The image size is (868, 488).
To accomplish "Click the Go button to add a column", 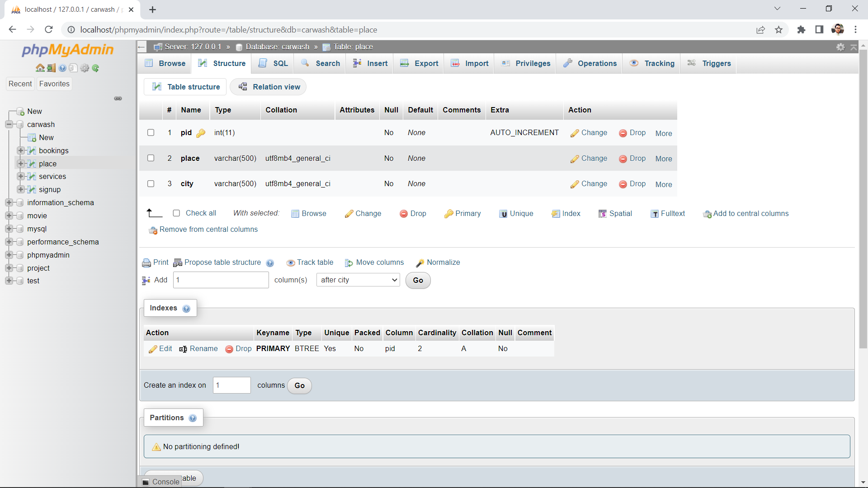I will pos(417,280).
